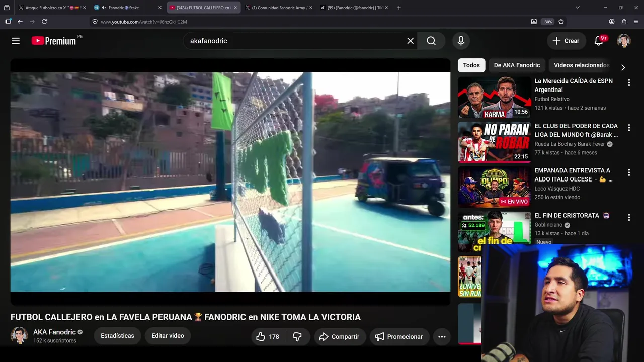Open reader or install icon in address bar
The image size is (644, 362).
point(534,22)
